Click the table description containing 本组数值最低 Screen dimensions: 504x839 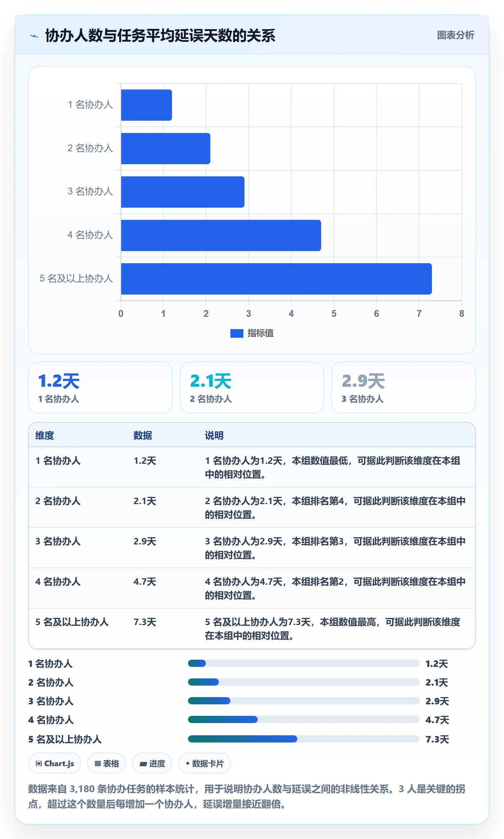333,467
